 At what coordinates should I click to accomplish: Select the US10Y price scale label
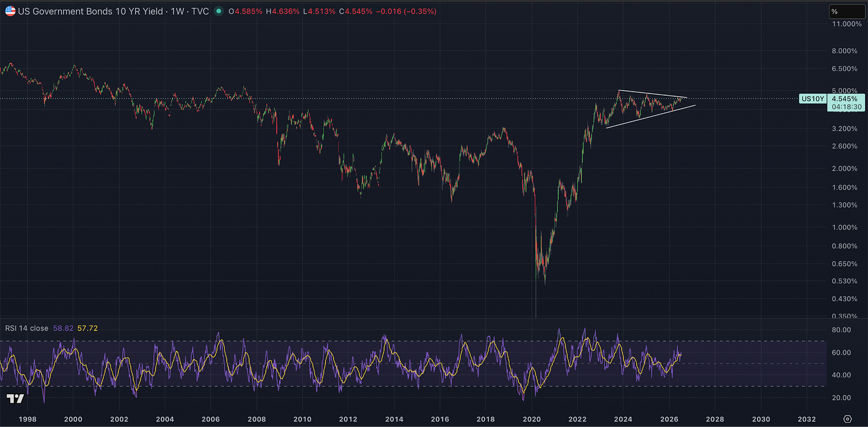(812, 98)
